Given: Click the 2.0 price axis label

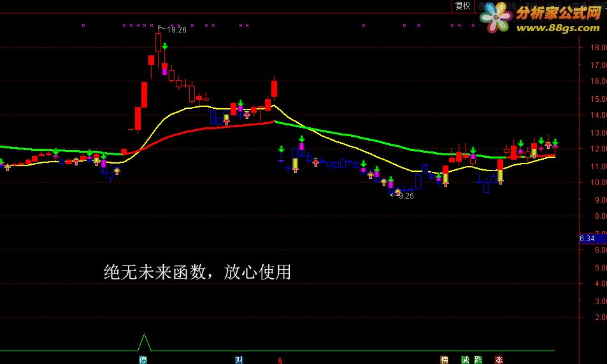Looking at the screenshot, I should click(601, 317).
